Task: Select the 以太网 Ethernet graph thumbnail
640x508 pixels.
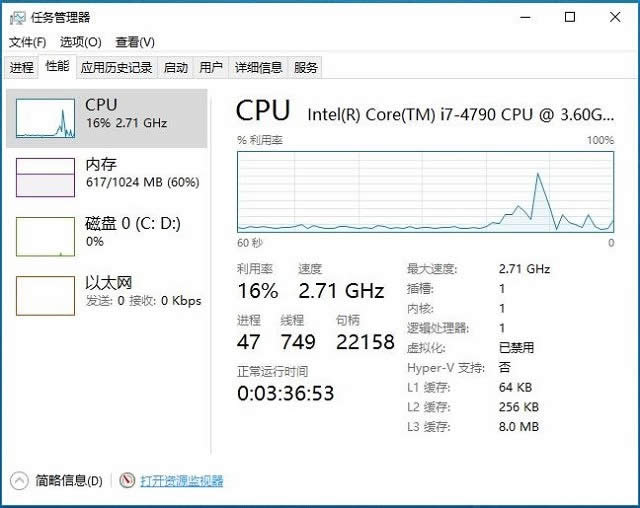Action: click(45, 295)
